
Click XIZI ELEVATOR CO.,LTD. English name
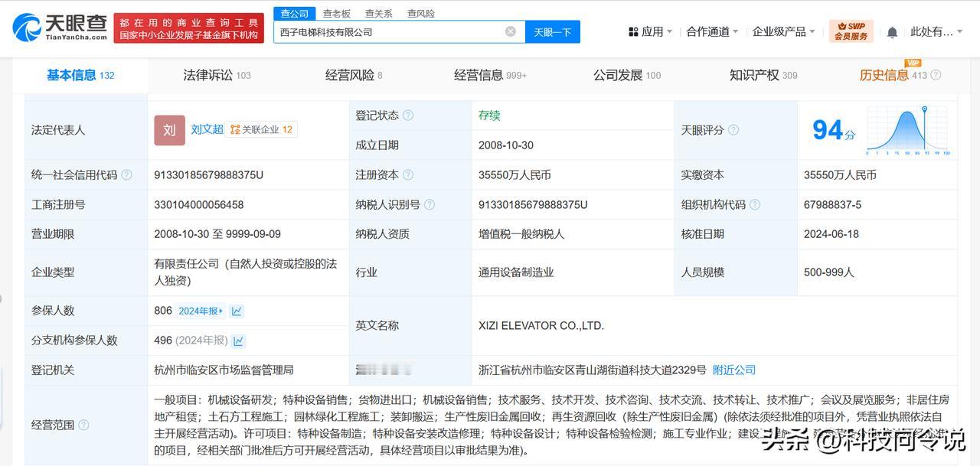point(541,326)
